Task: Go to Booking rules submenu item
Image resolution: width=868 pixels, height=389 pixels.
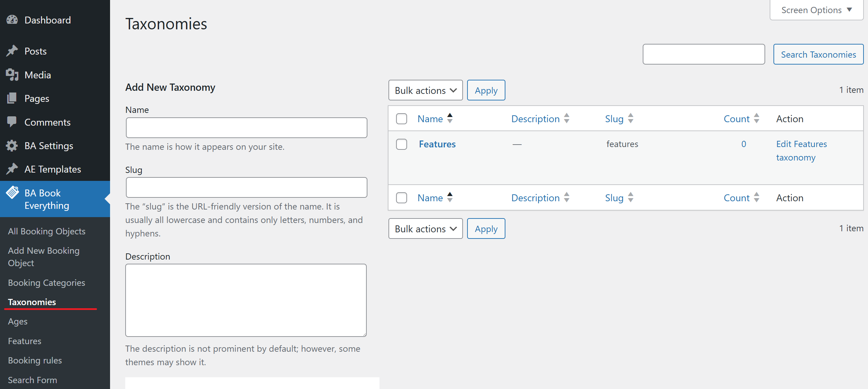Action: tap(35, 360)
